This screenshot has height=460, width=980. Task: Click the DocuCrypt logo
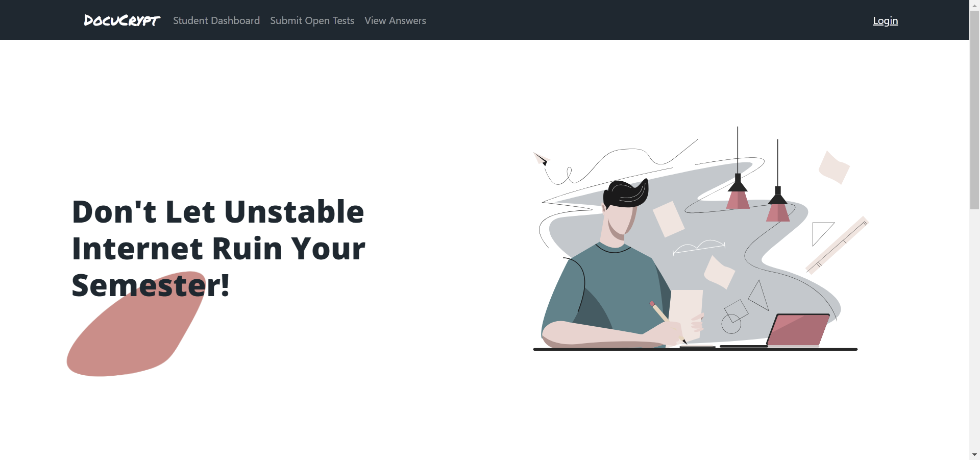[x=121, y=20]
